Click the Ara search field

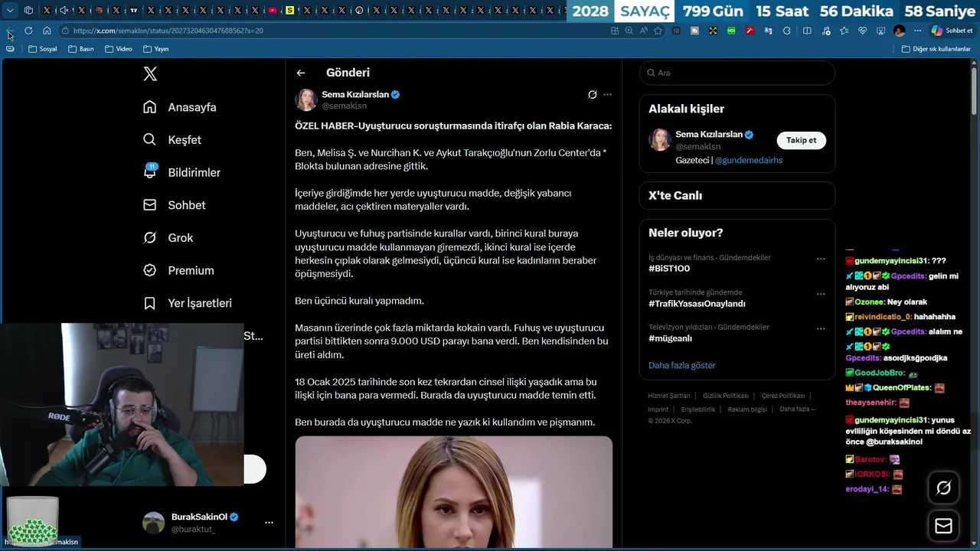[737, 73]
